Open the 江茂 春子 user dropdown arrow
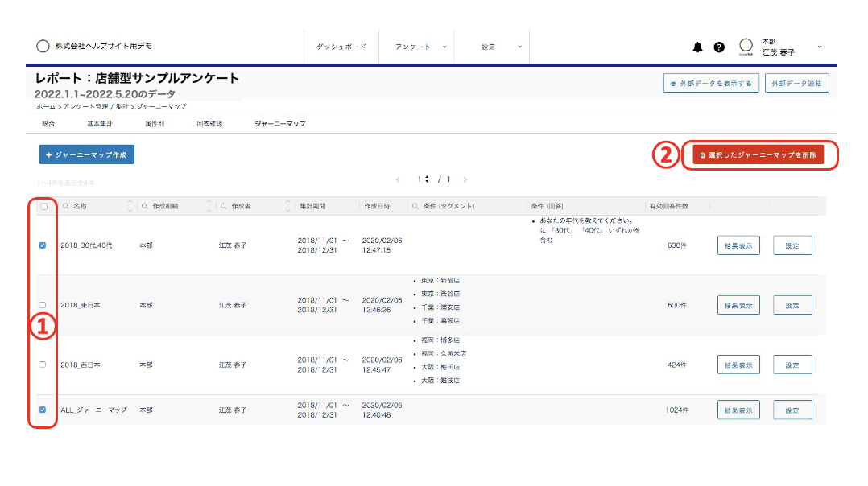Image resolution: width=868 pixels, height=486 pixels. tap(820, 47)
